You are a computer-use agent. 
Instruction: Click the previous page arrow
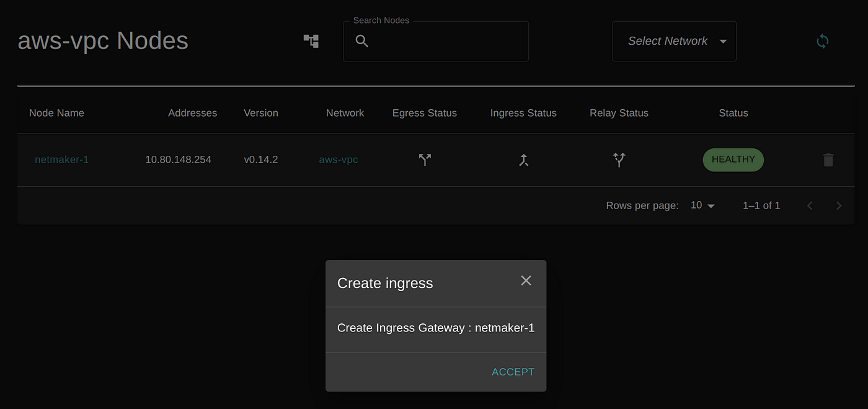click(x=810, y=205)
